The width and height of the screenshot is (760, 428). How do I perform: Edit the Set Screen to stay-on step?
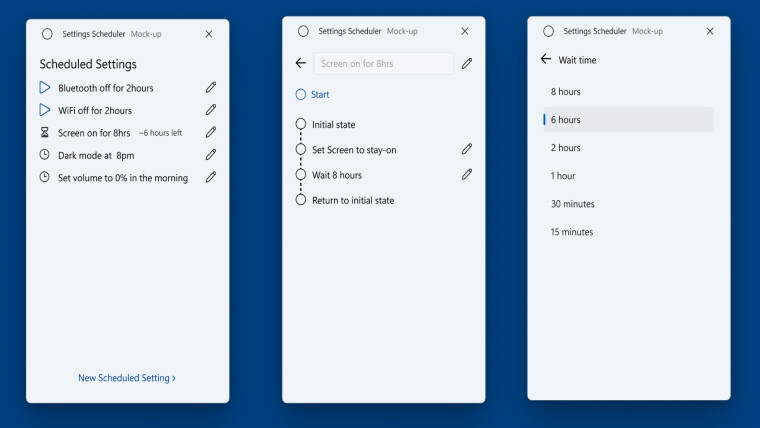467,149
